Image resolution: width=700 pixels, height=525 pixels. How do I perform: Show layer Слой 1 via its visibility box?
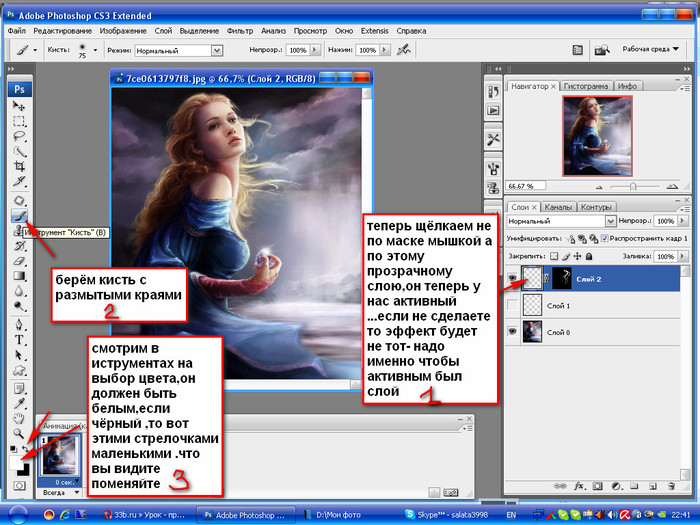pyautogui.click(x=512, y=305)
